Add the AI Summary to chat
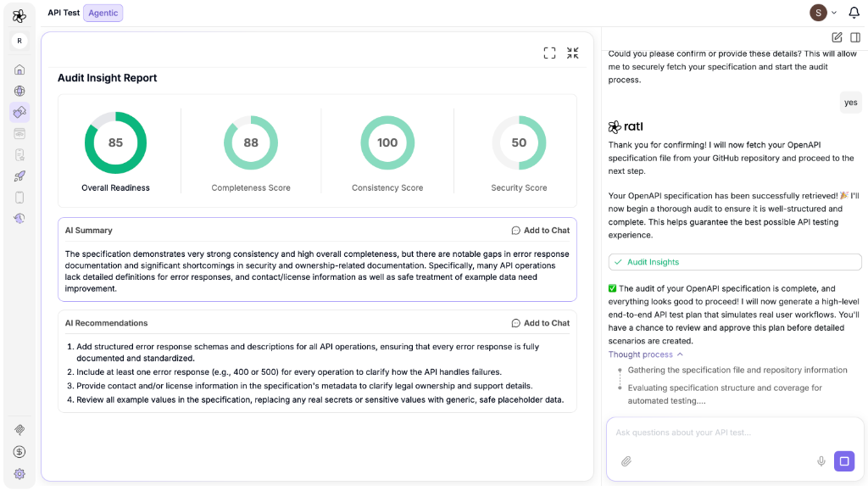This screenshot has width=868, height=491. (x=541, y=231)
